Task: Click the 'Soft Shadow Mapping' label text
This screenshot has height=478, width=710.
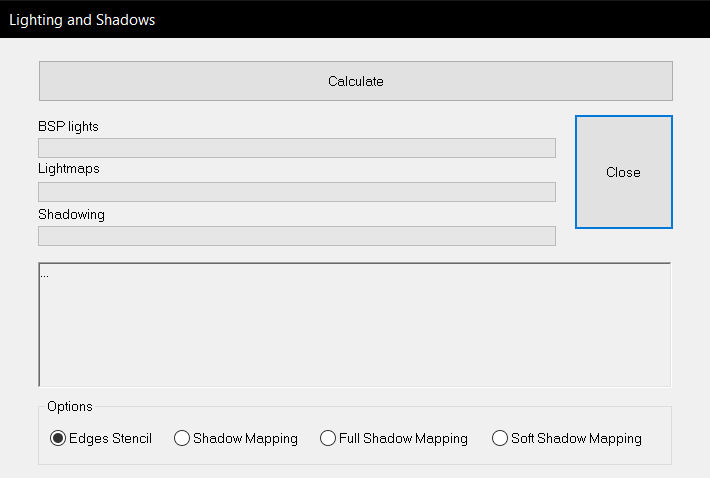Action: click(x=576, y=439)
